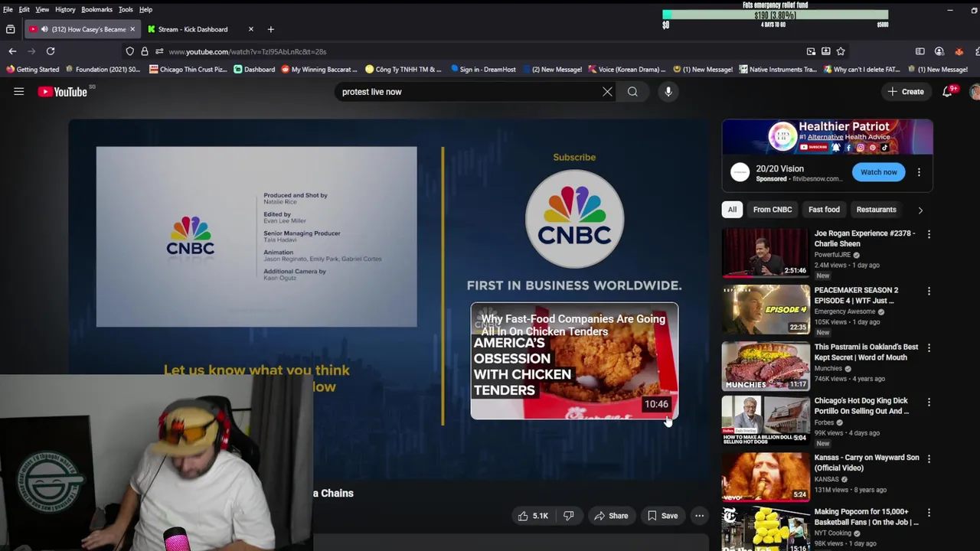This screenshot has width=980, height=551.
Task: Open Getting Started bookmark
Action: click(x=32, y=70)
